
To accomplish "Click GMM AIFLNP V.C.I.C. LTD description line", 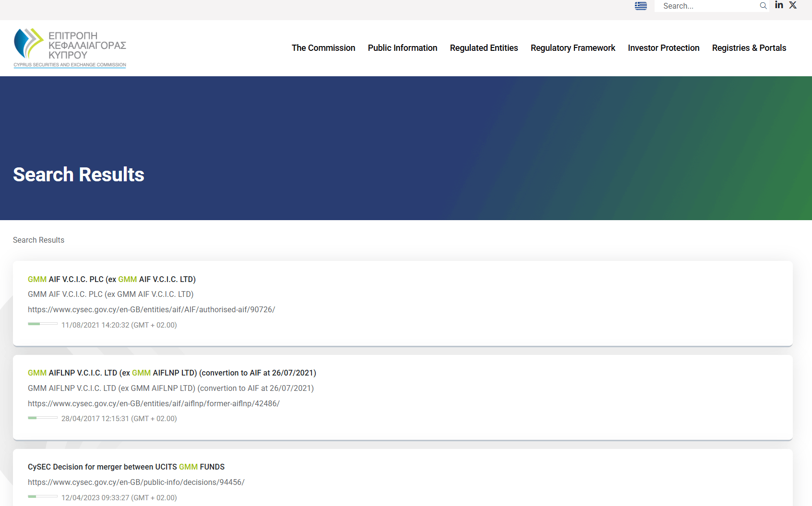I will (171, 388).
